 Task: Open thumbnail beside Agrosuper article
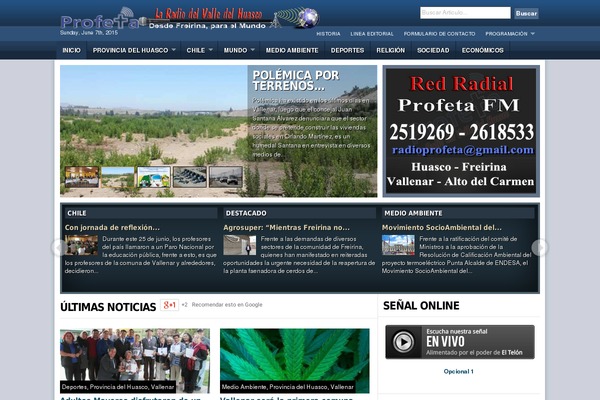click(x=240, y=245)
